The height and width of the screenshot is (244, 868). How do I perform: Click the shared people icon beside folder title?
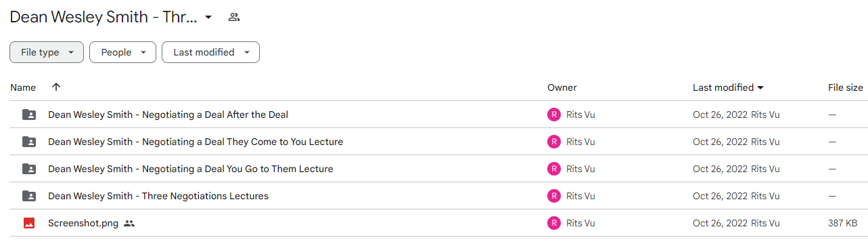(234, 17)
